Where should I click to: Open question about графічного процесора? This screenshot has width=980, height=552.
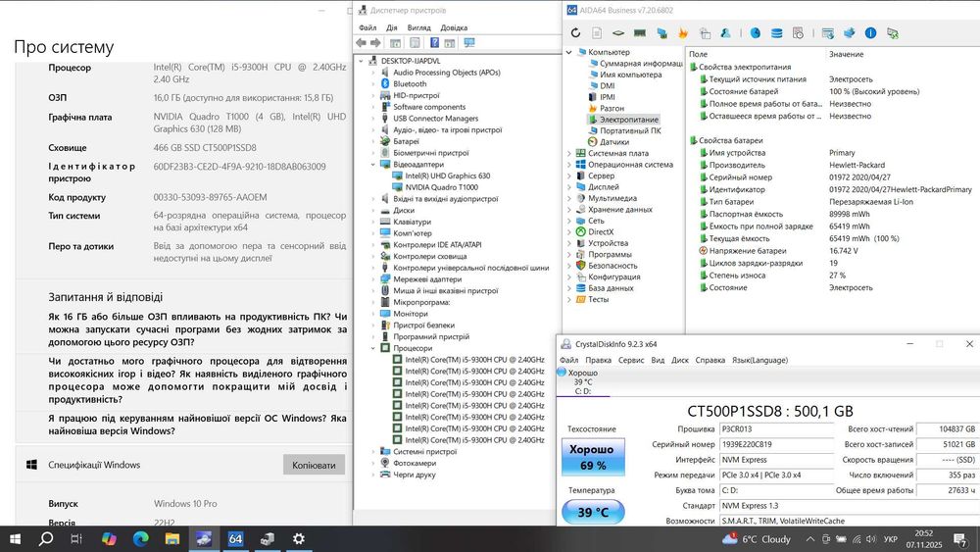click(x=198, y=380)
